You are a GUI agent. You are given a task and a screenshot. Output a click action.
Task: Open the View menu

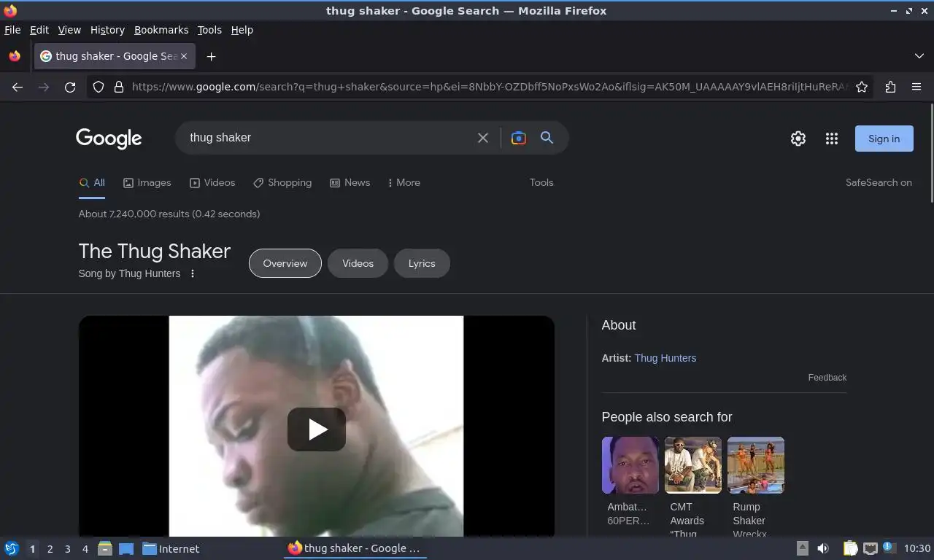point(69,30)
